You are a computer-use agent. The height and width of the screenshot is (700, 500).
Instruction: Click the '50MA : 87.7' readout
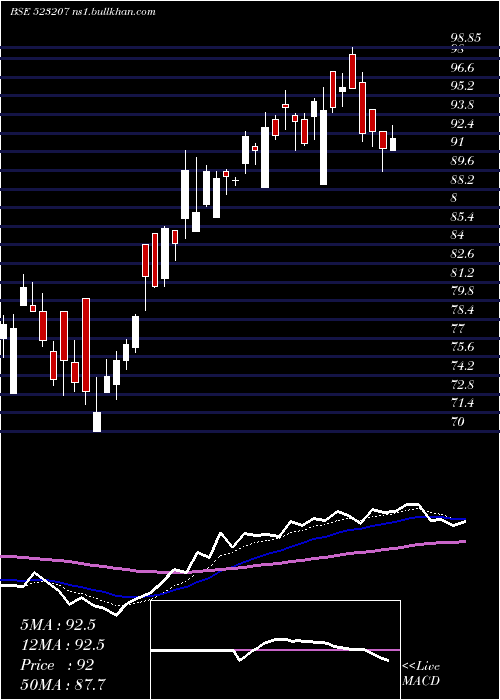pos(62,685)
